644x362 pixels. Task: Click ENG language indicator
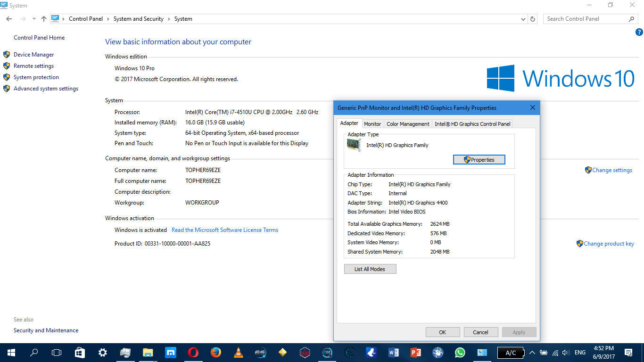(x=580, y=353)
